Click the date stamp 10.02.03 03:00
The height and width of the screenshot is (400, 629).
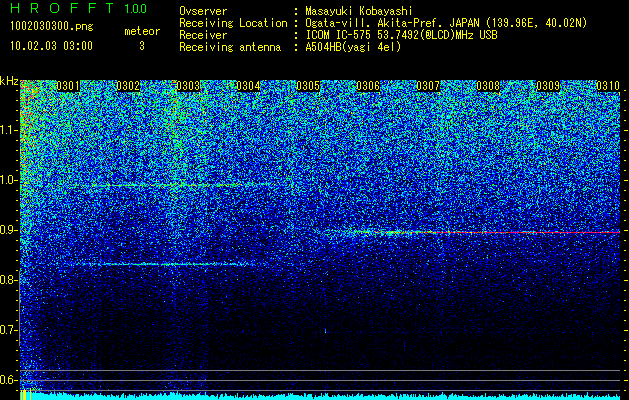51,46
